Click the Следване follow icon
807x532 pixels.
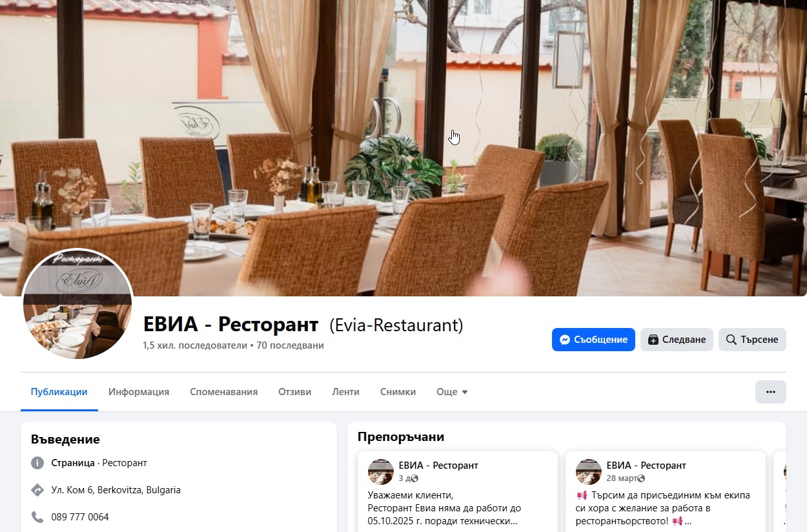(653, 340)
